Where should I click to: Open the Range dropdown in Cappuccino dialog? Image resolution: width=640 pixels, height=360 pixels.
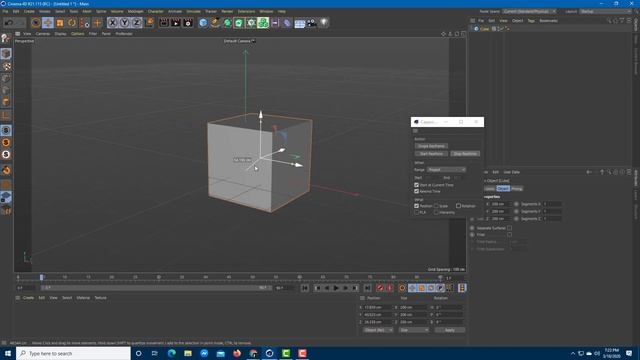tap(446, 170)
